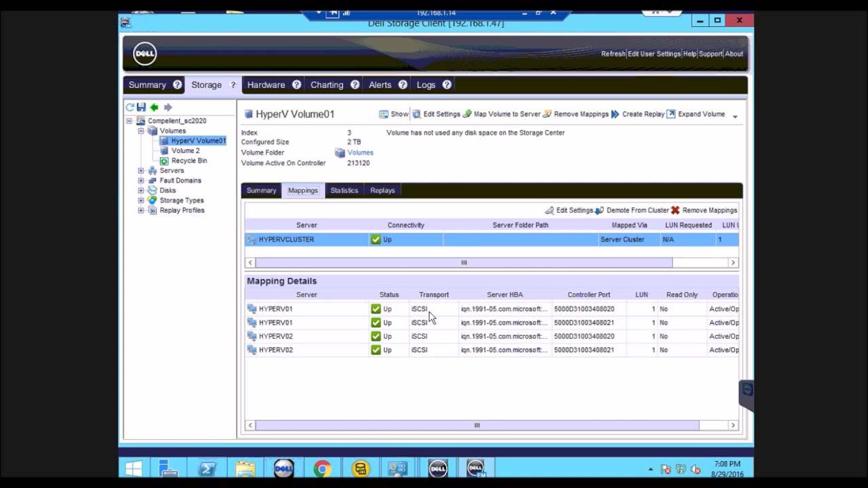The height and width of the screenshot is (488, 868).
Task: Switch to the Logs main tab
Action: click(x=426, y=85)
